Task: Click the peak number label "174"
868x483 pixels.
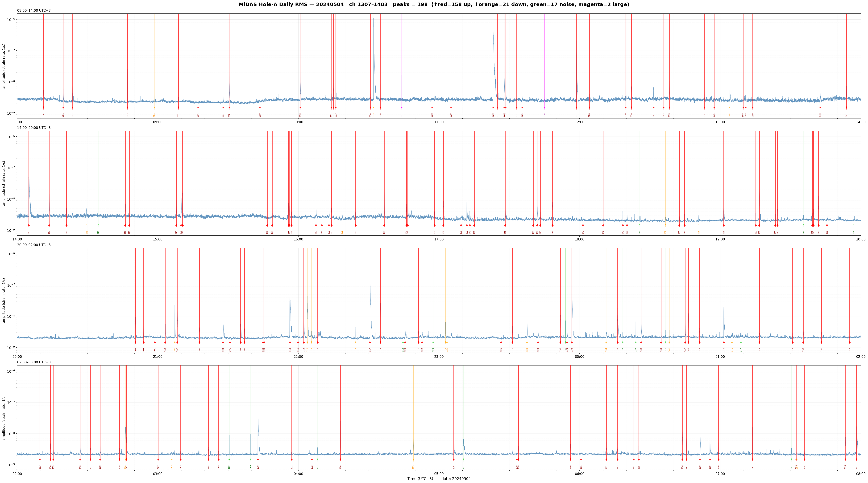Action: coord(340,467)
